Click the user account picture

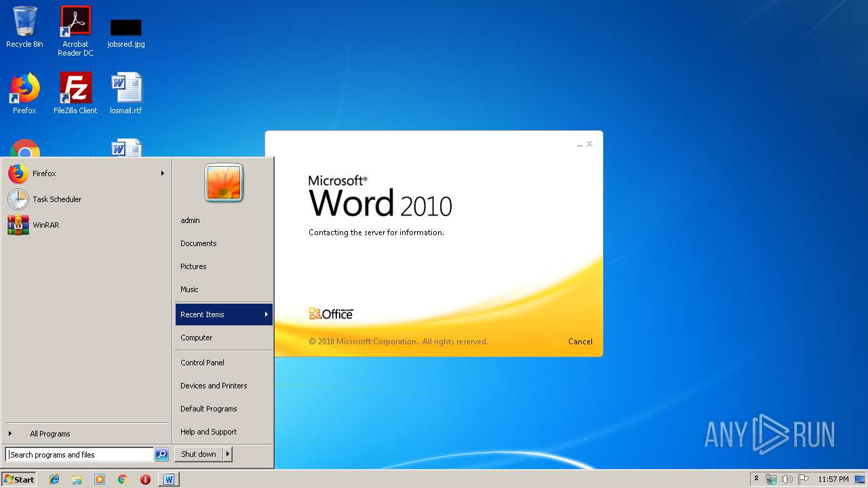click(224, 182)
